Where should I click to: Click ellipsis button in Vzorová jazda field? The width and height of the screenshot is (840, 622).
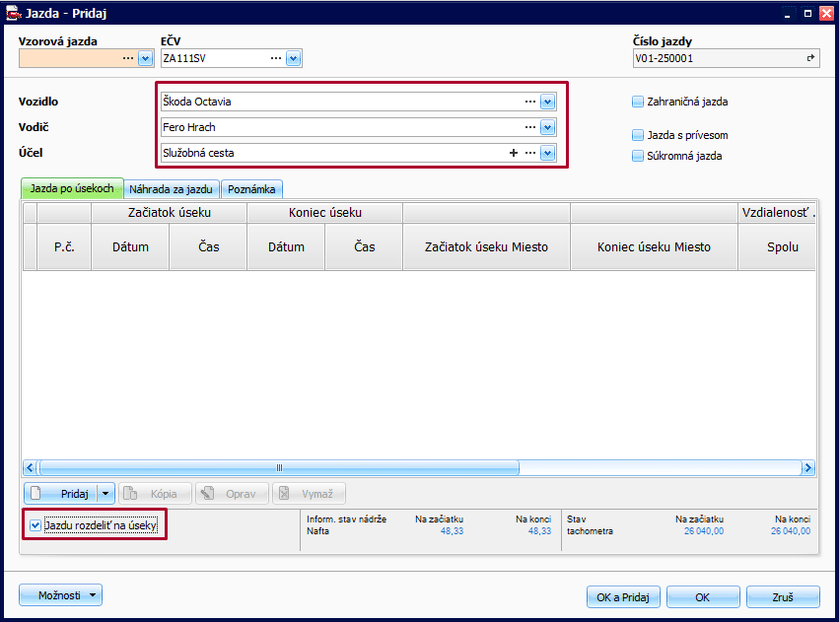coord(128,58)
